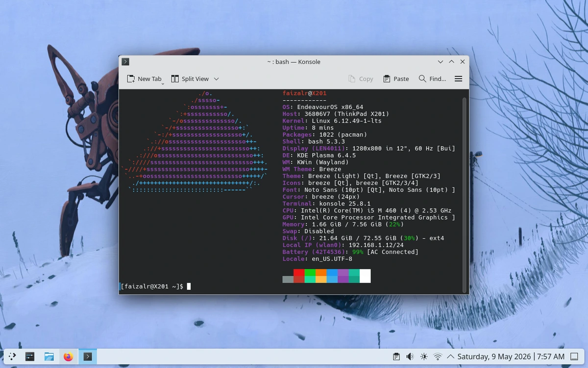
Task: Click the Konsole title bar text
Action: [x=294, y=62]
